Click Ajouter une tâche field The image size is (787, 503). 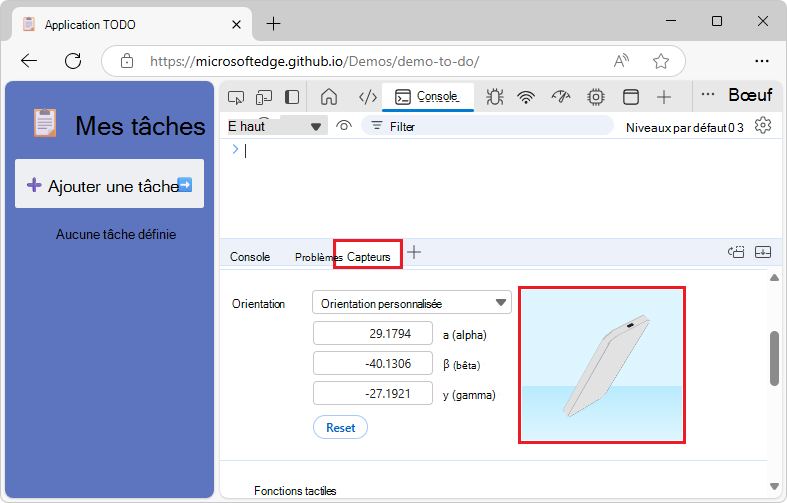[109, 184]
